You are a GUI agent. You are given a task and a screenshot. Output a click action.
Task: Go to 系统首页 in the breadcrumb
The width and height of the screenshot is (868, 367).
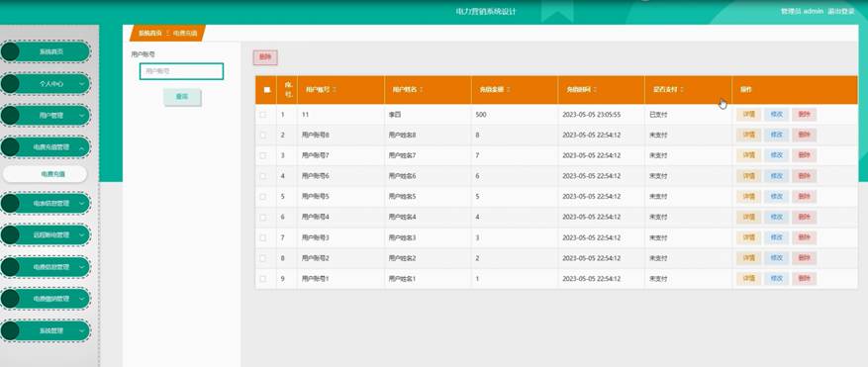click(x=150, y=34)
